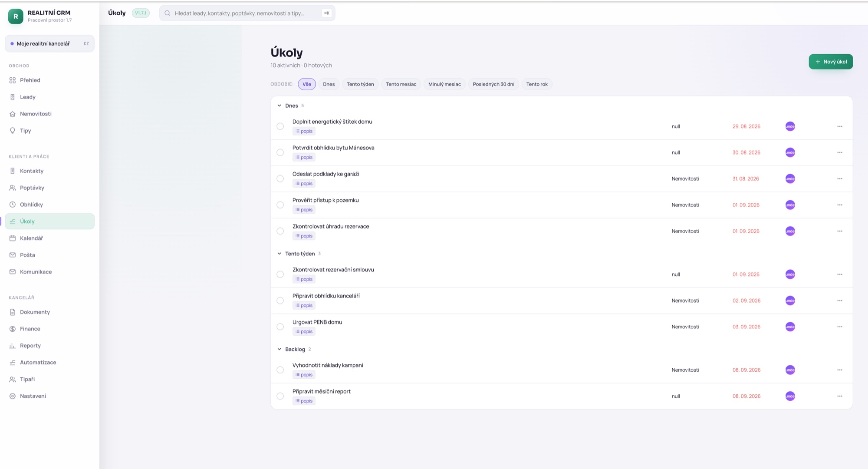868x469 pixels.
Task: Mark Potvrdit obhlídku bytu Mánesova as done
Action: tap(280, 152)
